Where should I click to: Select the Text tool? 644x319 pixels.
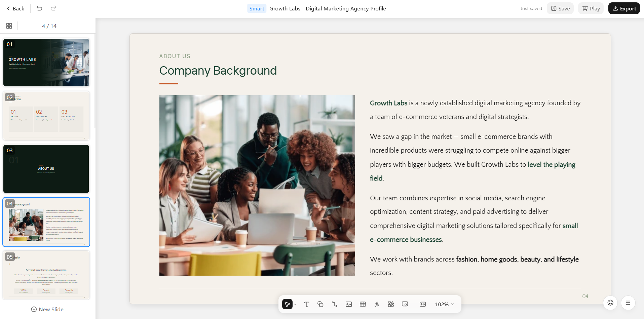[x=307, y=304]
